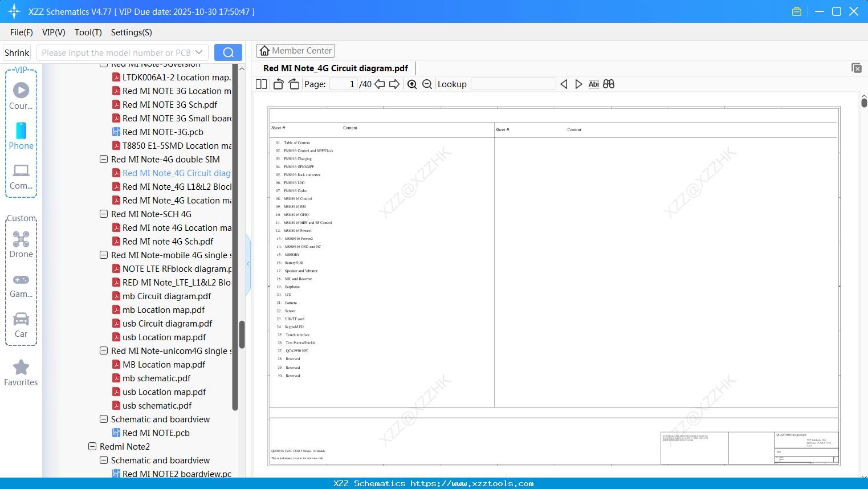
Task: Click the Shrink button
Action: pos(17,52)
